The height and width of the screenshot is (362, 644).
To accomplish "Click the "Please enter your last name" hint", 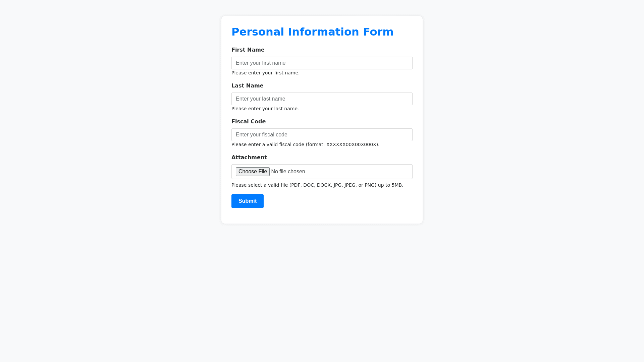I will (265, 109).
